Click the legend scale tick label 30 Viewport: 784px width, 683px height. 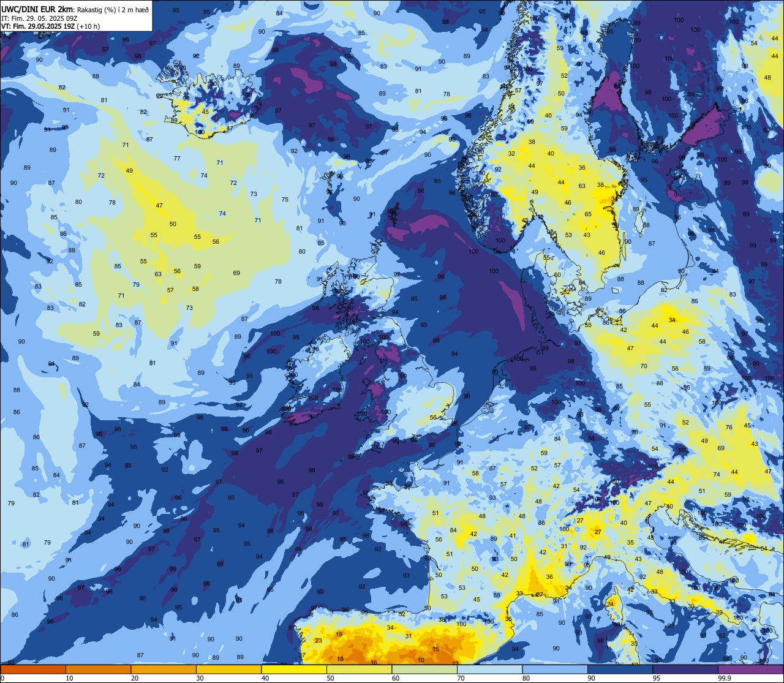[x=200, y=678]
